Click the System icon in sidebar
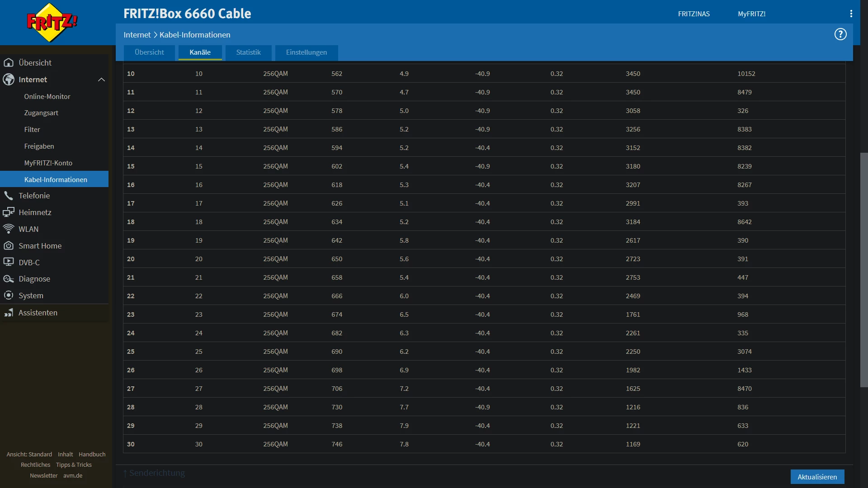Screen dimensions: 868x488 point(9,296)
